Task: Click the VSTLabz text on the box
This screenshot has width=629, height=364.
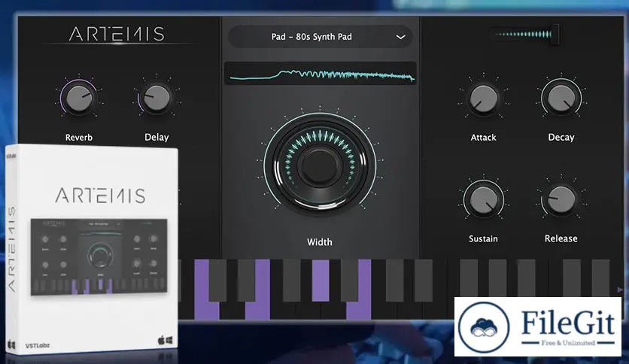Action: point(38,345)
